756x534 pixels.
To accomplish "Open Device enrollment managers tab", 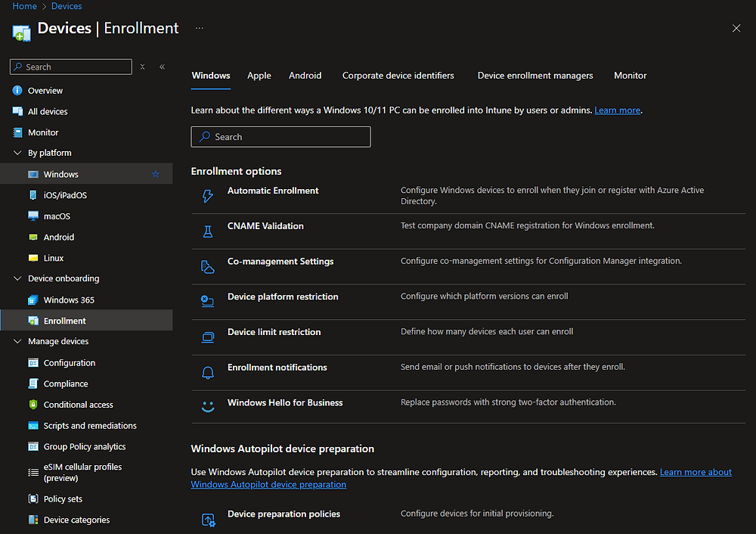I will pos(535,76).
